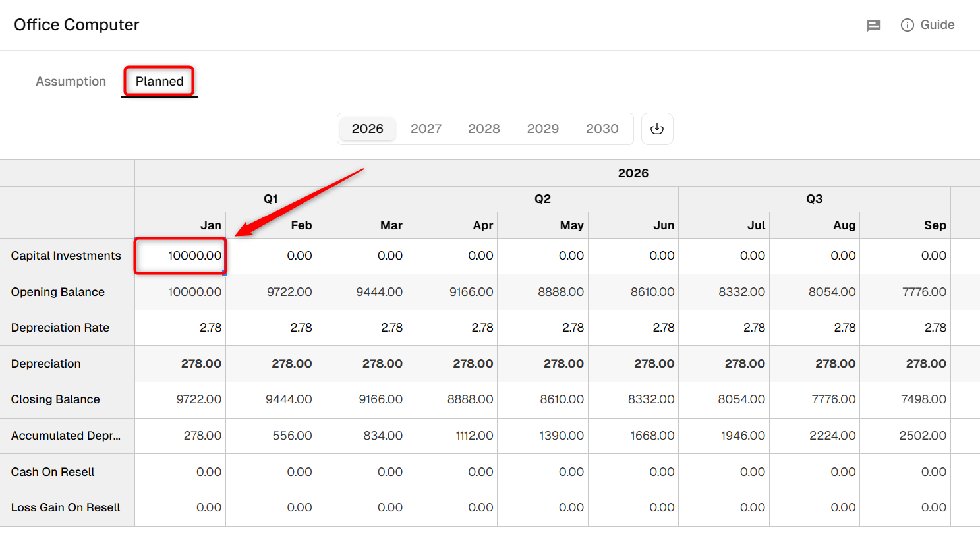The height and width of the screenshot is (551, 980).
Task: Switch to the Assumption tab
Action: click(71, 81)
